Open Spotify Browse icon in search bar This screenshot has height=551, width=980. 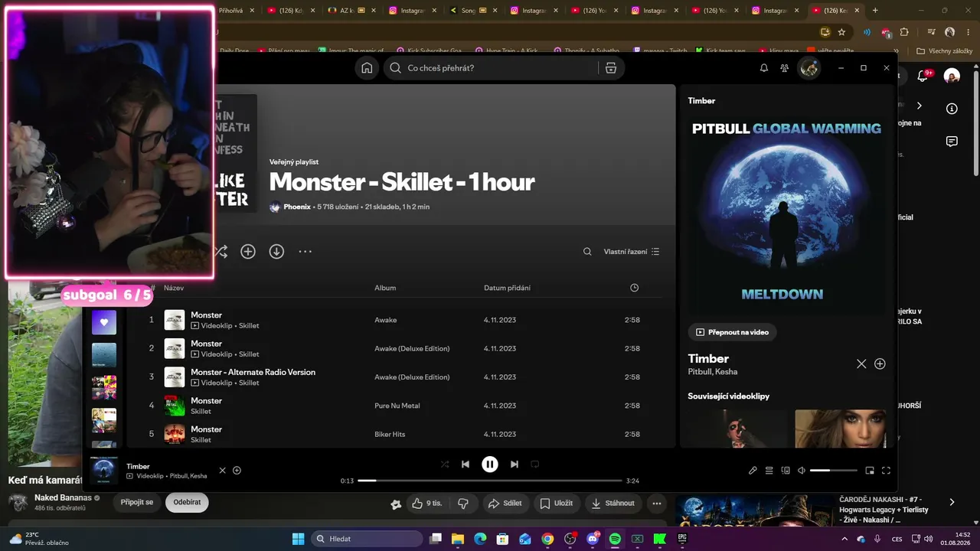point(610,68)
